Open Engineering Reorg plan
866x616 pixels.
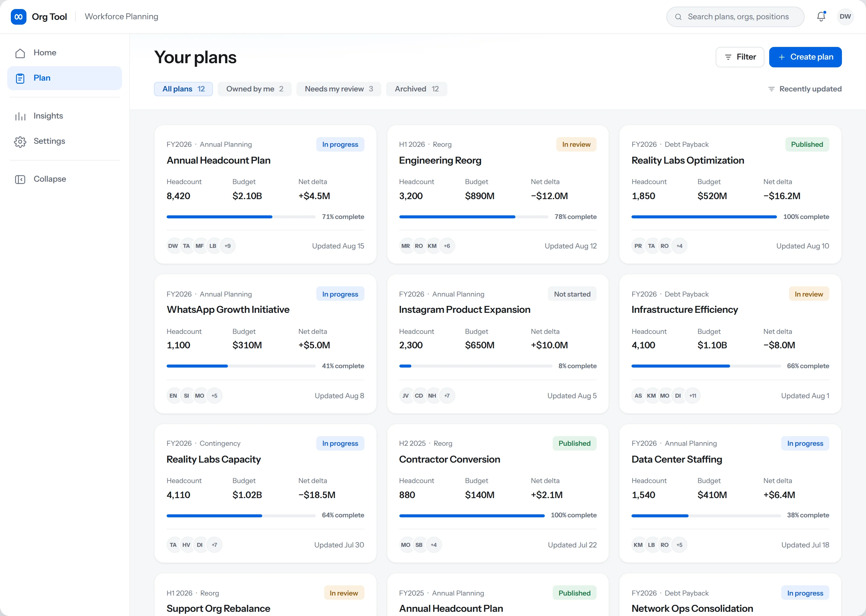[x=440, y=160]
